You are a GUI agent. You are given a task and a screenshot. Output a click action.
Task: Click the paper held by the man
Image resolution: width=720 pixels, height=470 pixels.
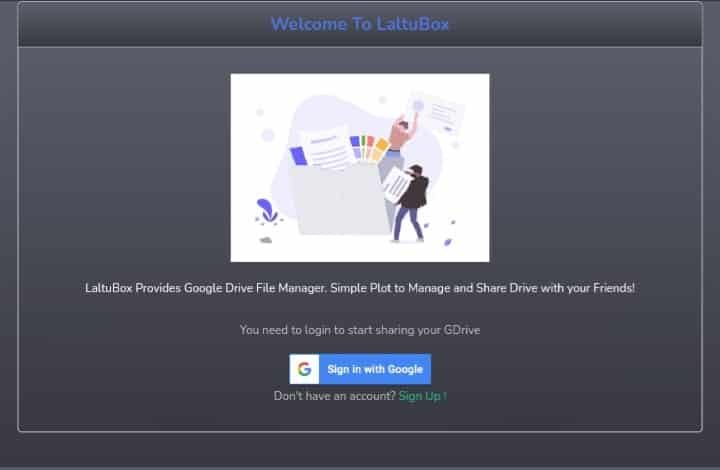[396, 185]
